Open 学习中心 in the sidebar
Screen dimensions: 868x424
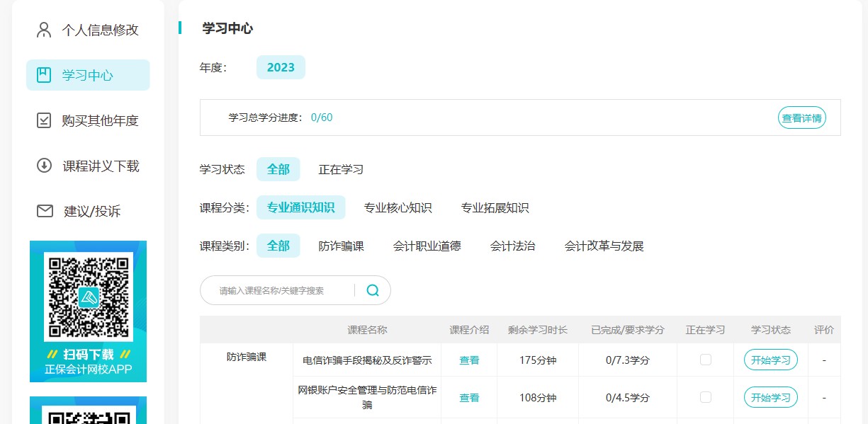(88, 75)
